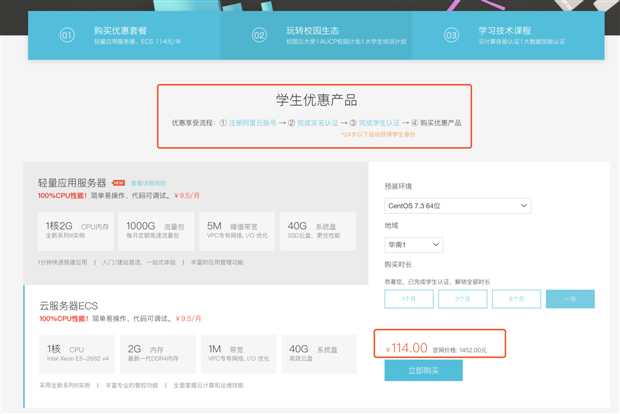Image resolution: width=620 pixels, height=414 pixels.
Task: Click the circled 01 step icon
Action: (67, 36)
